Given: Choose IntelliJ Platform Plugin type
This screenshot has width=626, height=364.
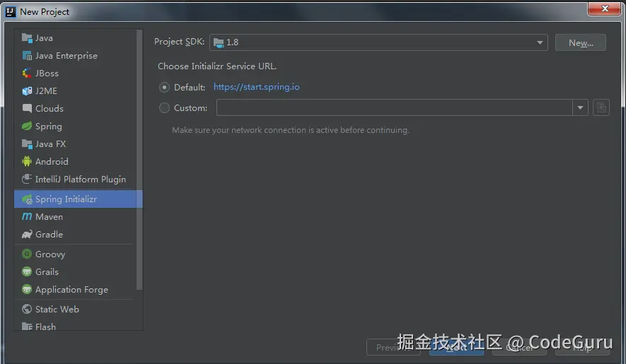Looking at the screenshot, I should point(75,180).
